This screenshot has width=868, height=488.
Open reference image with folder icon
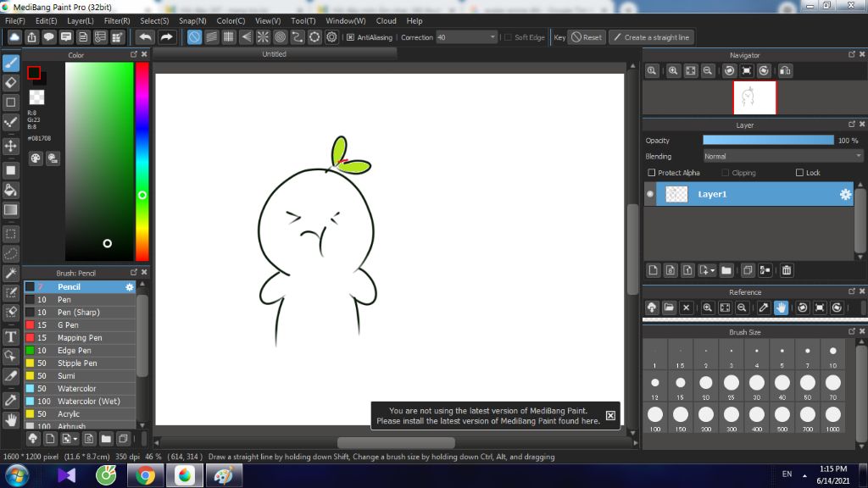(669, 308)
